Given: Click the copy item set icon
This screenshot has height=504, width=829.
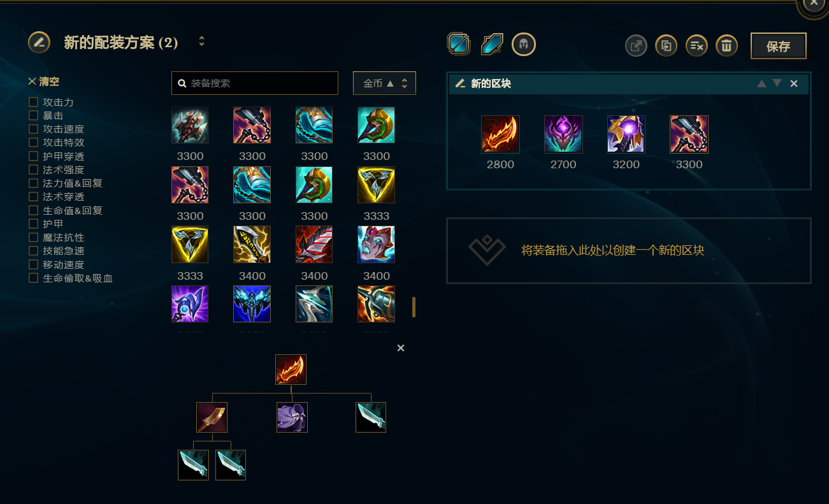Looking at the screenshot, I should tap(666, 45).
